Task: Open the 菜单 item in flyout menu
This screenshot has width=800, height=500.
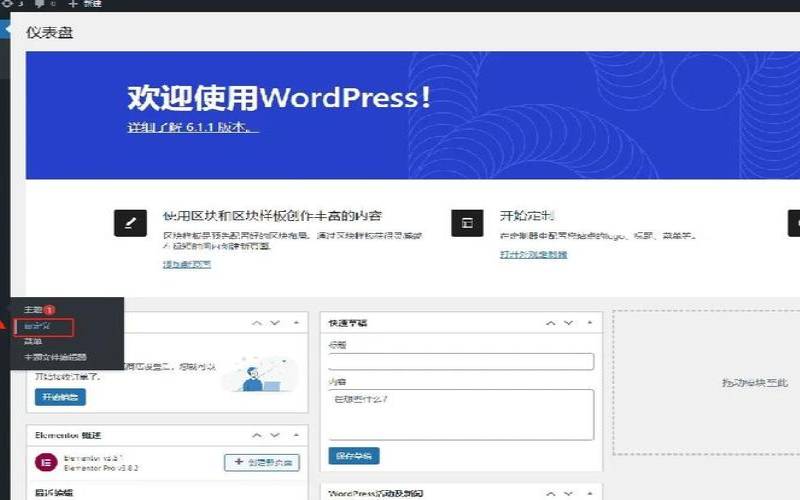Action: (x=35, y=341)
